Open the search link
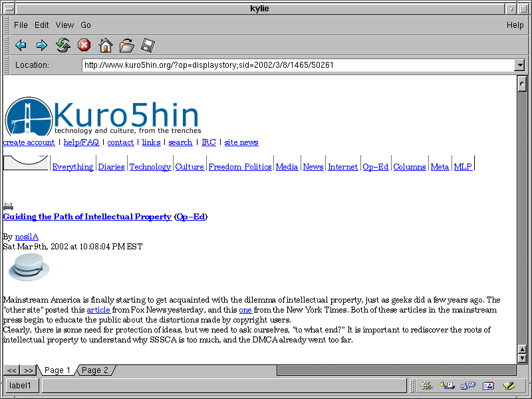532x399 pixels. point(180,142)
